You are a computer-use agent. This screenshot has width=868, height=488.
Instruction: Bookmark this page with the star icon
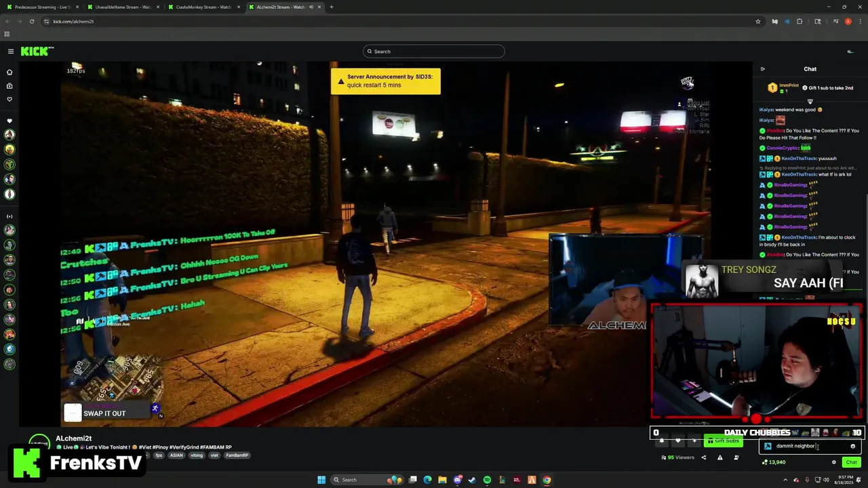click(757, 21)
